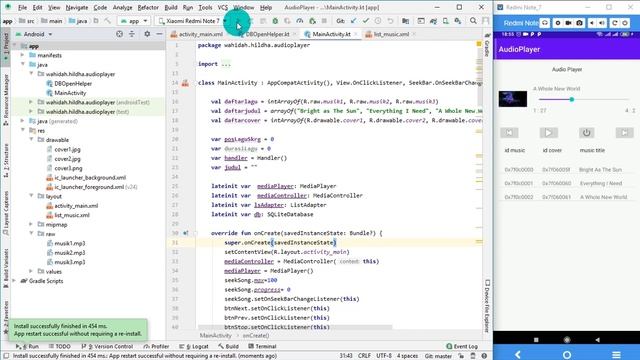Tap the recent apps square on the phone's black bar

pos(536,340)
